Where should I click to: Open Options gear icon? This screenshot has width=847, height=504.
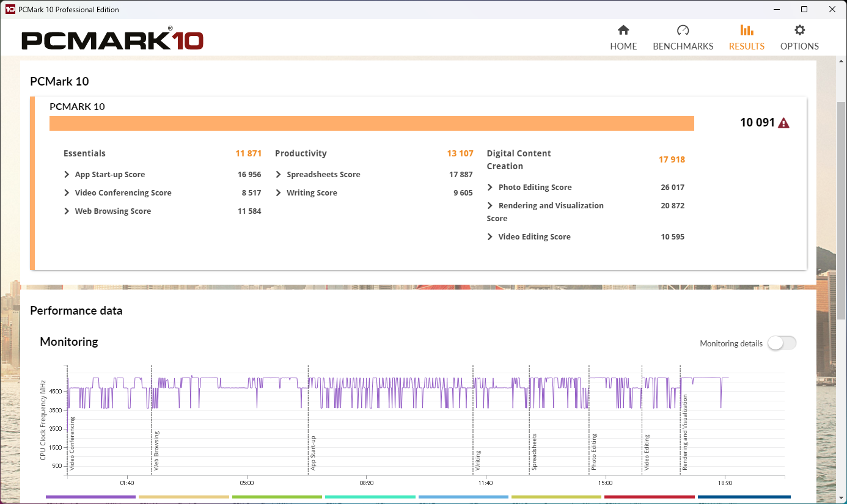(x=799, y=31)
